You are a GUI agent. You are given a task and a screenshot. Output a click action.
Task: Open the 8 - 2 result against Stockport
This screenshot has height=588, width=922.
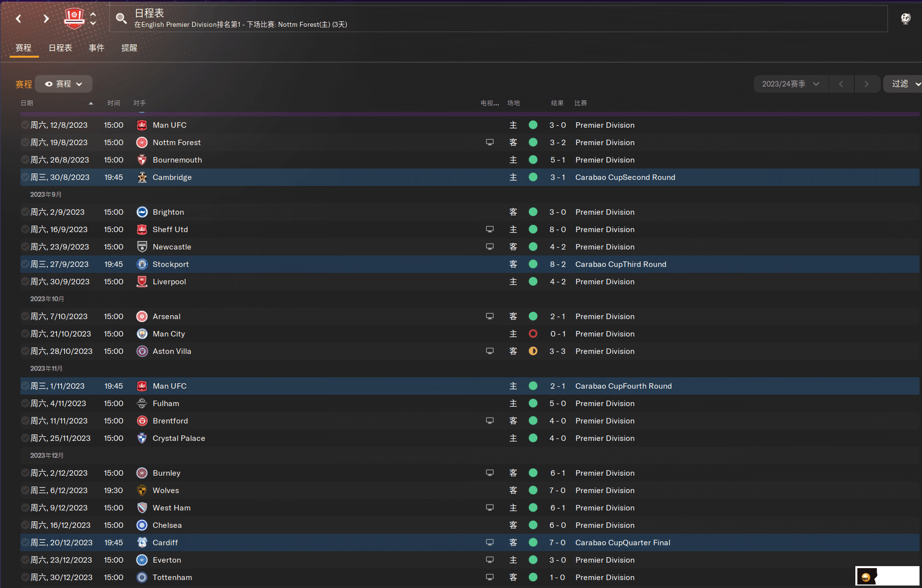[x=557, y=264]
